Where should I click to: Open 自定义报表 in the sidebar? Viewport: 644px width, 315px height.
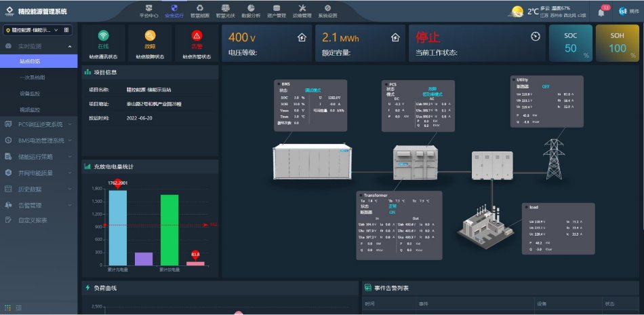(33, 220)
